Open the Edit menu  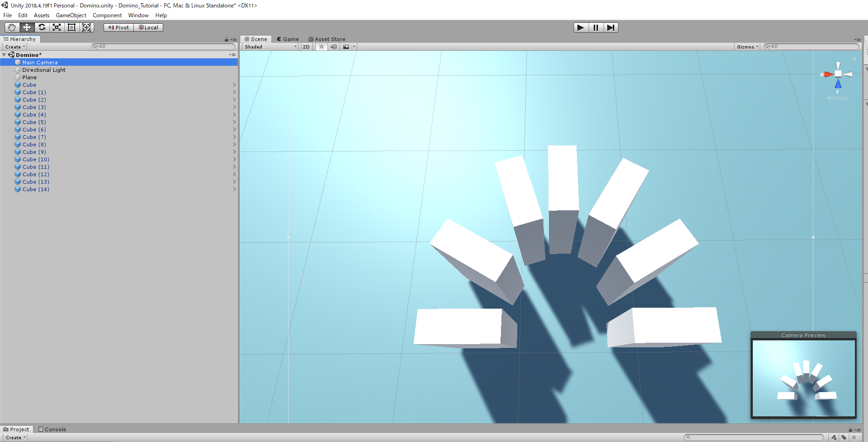(x=23, y=15)
